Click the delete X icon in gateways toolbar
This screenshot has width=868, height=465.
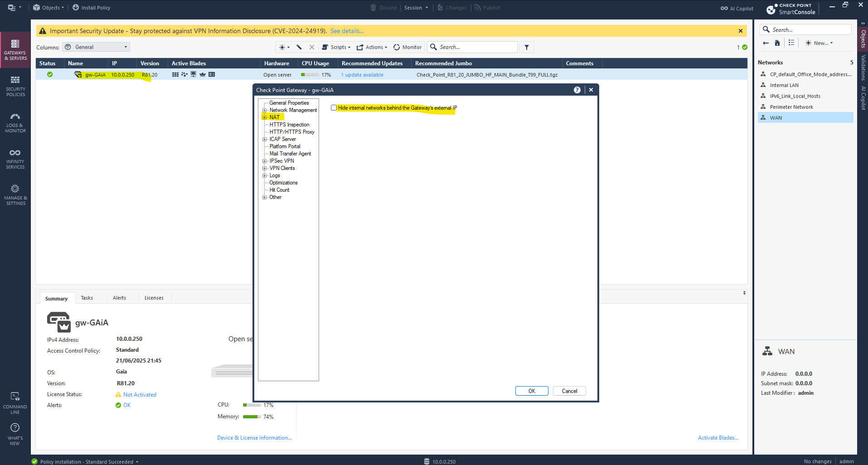[312, 47]
